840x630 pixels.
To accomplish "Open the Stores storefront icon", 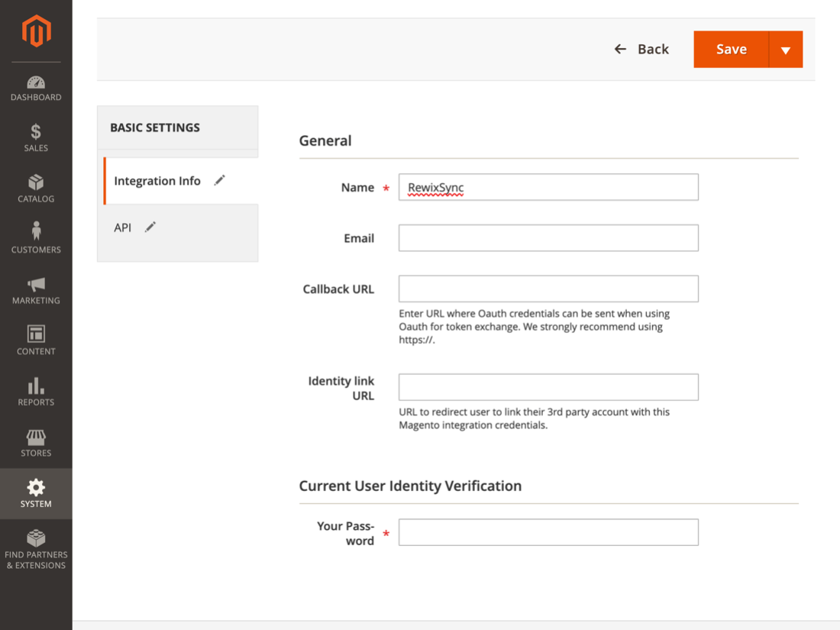I will pos(36,437).
